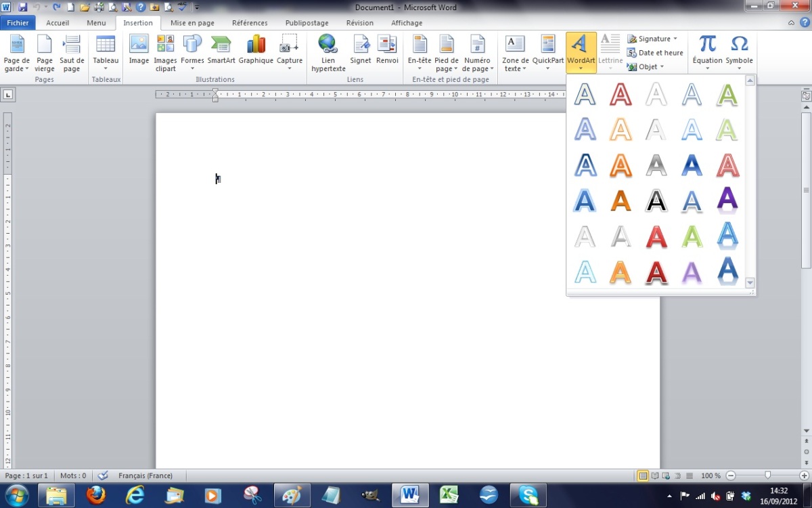Viewport: 812px width, 508px height.
Task: Open the Symbole dropdown
Action: point(740,54)
